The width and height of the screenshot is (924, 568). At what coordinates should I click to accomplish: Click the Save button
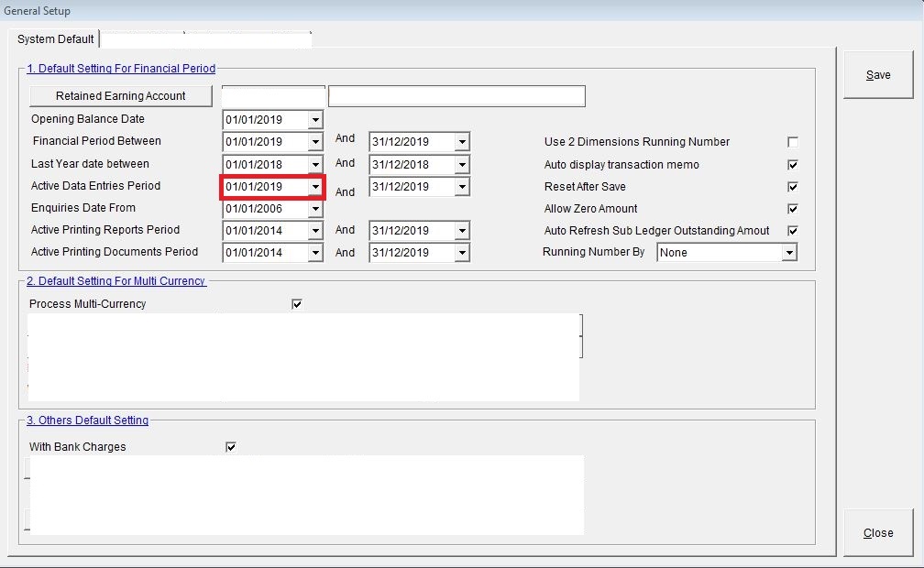click(877, 75)
